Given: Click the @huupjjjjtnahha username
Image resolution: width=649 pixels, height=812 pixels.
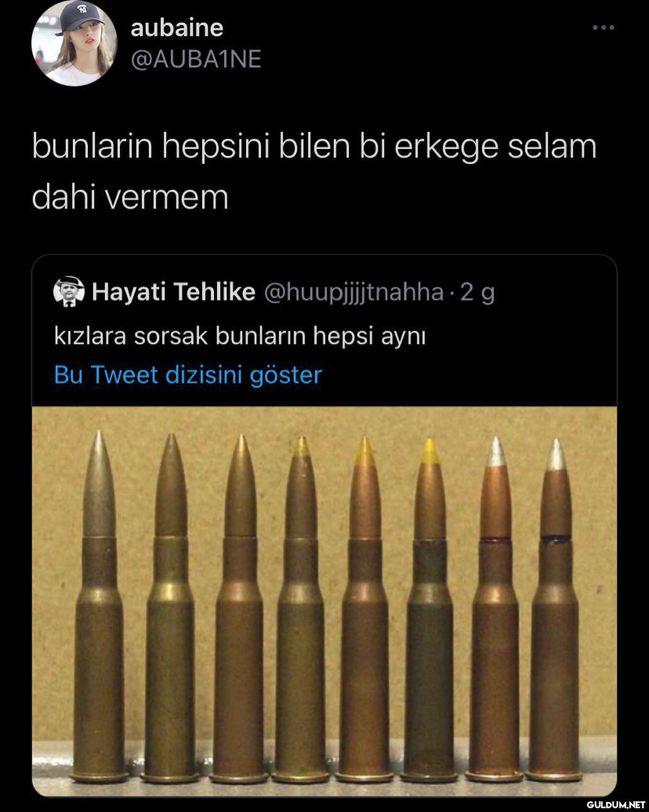Looking at the screenshot, I should click(x=353, y=292).
